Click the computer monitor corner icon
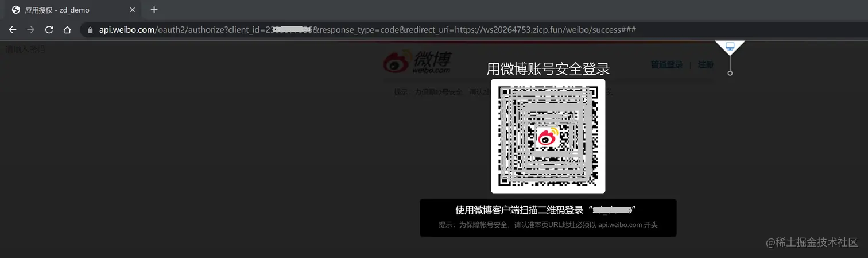Image resolution: width=868 pixels, height=258 pixels. coord(730,47)
